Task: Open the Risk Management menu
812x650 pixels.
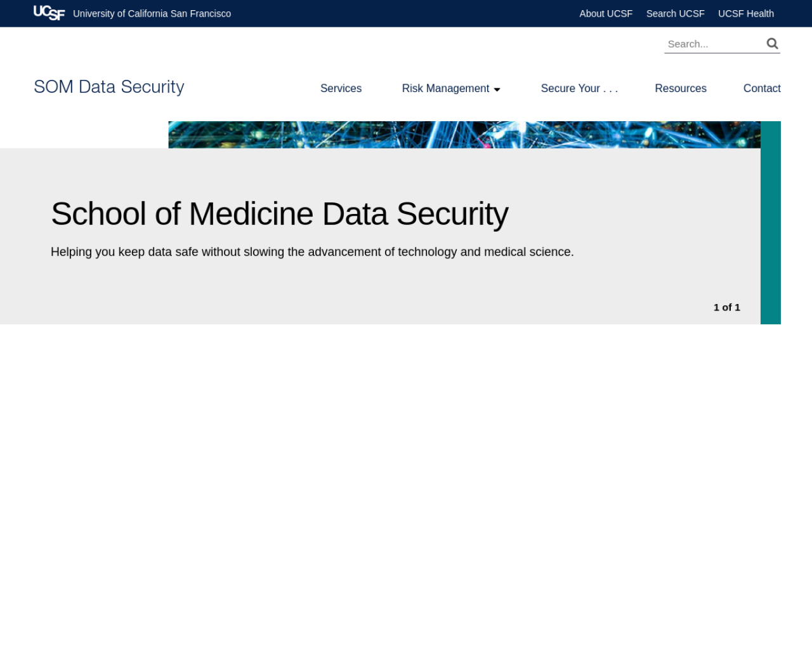Action: point(445,88)
